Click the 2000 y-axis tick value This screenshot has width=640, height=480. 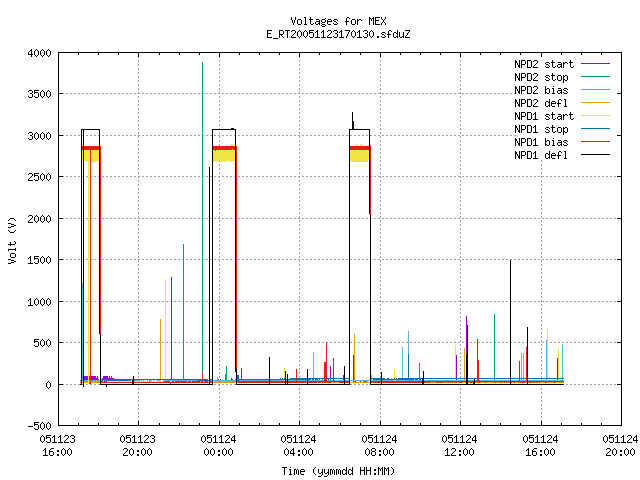pyautogui.click(x=39, y=219)
